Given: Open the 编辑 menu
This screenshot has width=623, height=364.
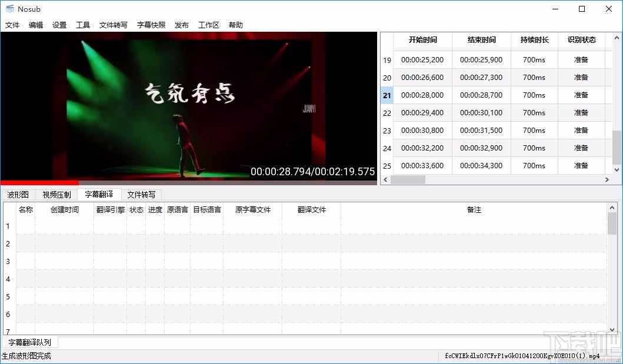Looking at the screenshot, I should 36,25.
